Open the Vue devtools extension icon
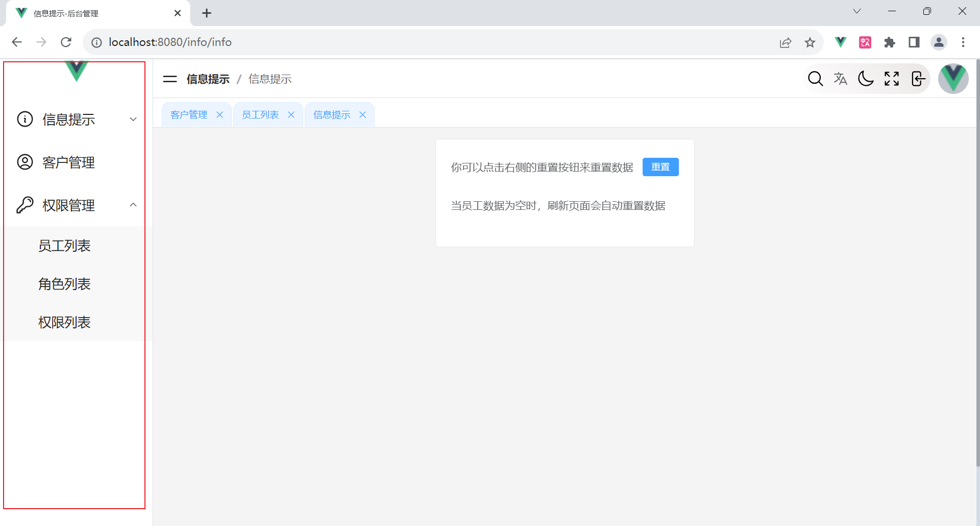980x526 pixels. click(x=841, y=42)
